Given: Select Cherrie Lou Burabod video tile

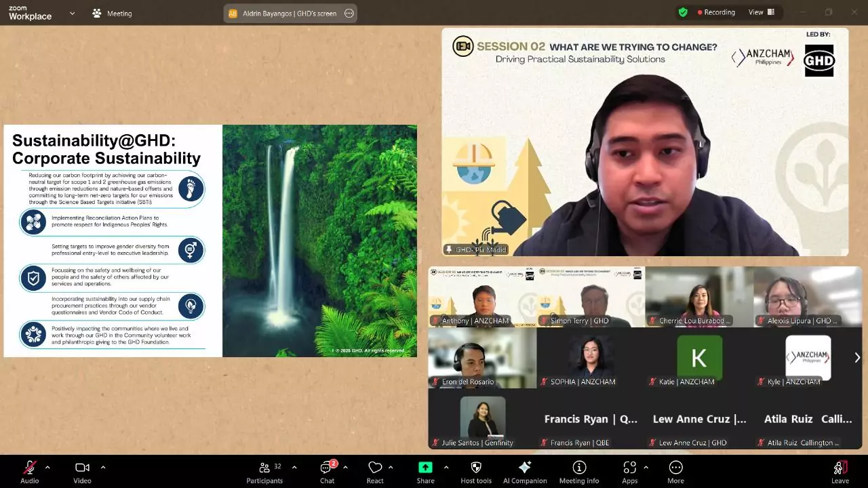Looking at the screenshot, I should point(699,297).
